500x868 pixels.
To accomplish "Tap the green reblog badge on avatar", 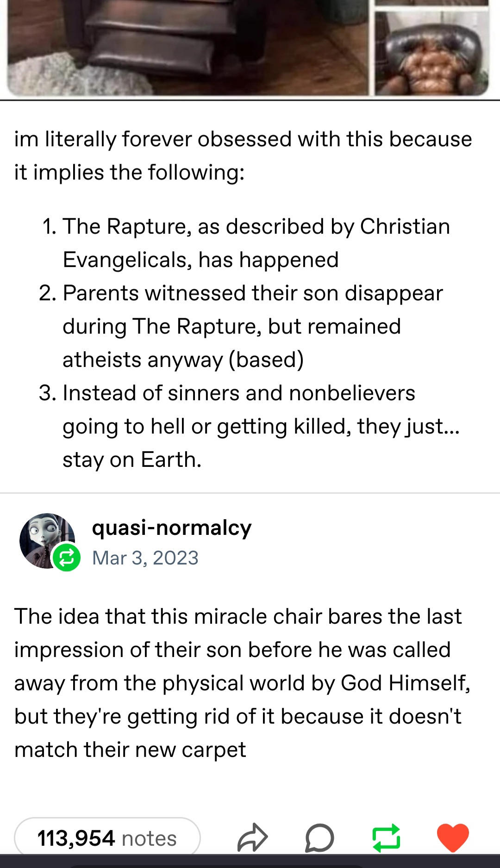I will [x=67, y=558].
